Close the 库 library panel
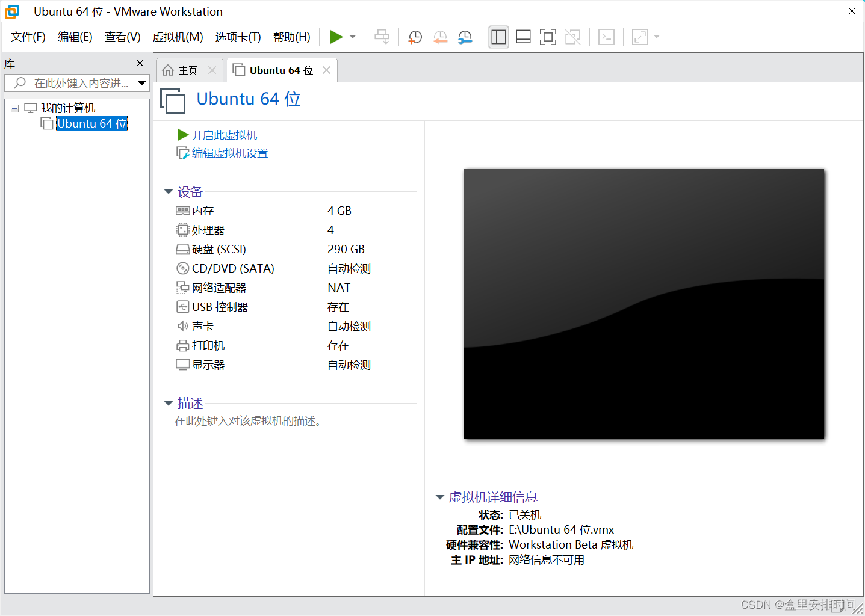The width and height of the screenshot is (865, 616). (x=140, y=63)
